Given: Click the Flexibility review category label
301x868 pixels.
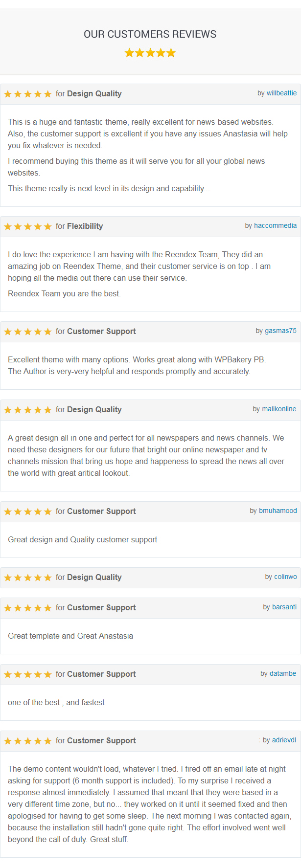Looking at the screenshot, I should click(85, 226).
